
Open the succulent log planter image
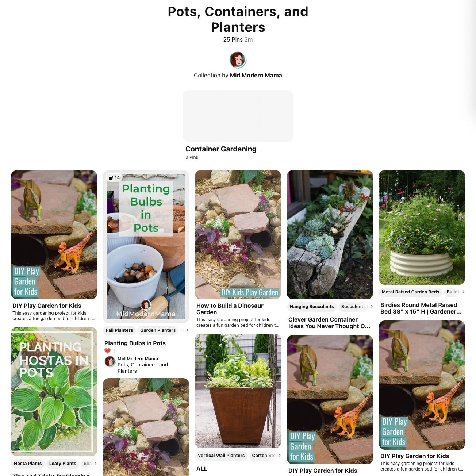click(x=330, y=235)
